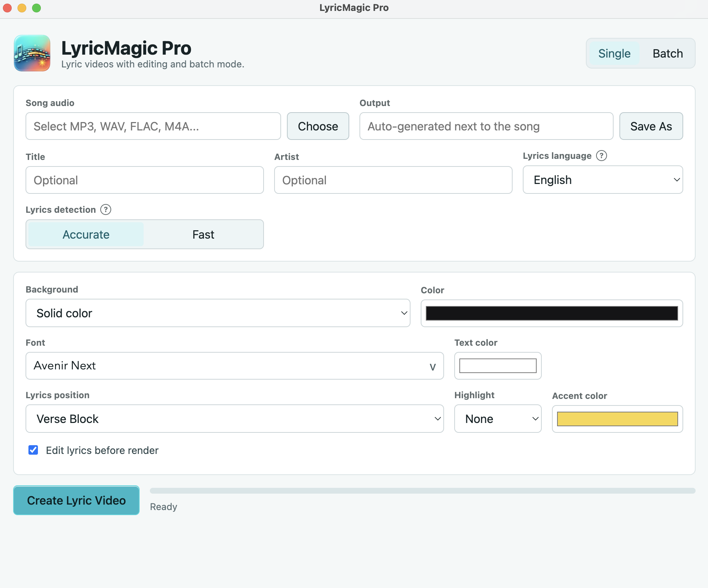Viewport: 708px width, 588px height.
Task: Click Create Lyric Video button
Action: (x=77, y=500)
